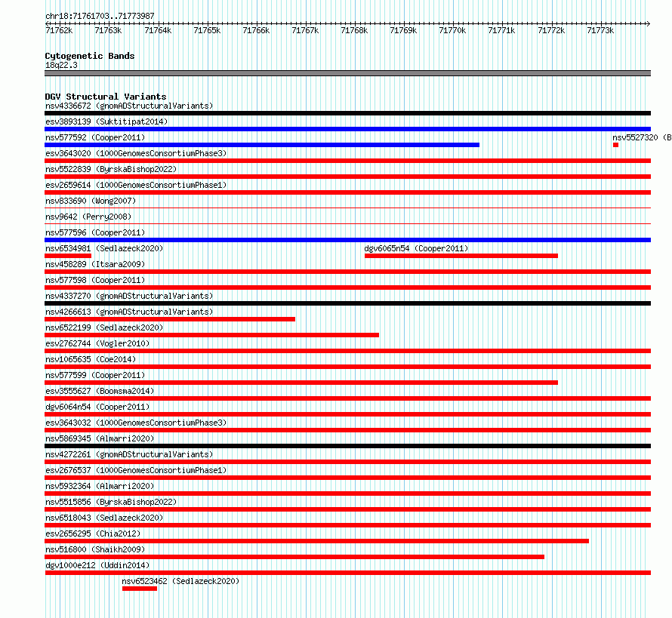Click esv2676537 1000GenomesConsortiumPhase1 label

click(136, 470)
